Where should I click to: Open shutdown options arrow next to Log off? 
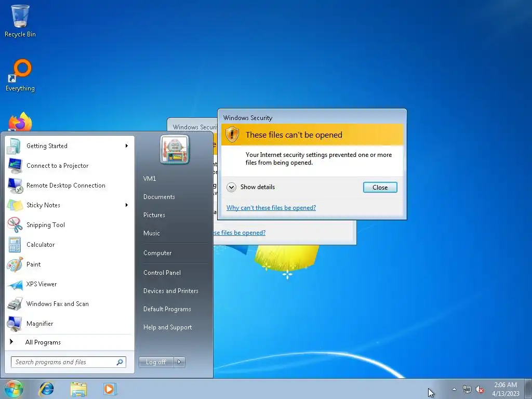(179, 362)
